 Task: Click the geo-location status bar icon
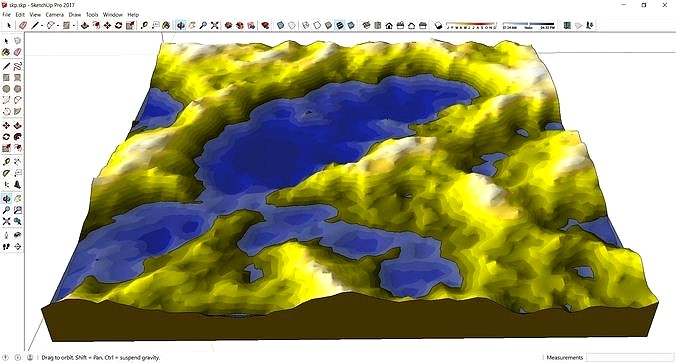tap(6, 357)
